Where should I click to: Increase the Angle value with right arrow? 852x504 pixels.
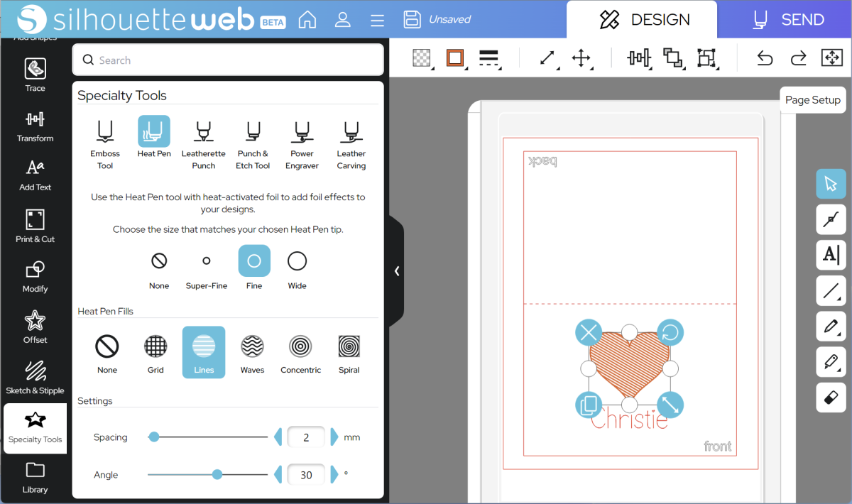pos(334,475)
